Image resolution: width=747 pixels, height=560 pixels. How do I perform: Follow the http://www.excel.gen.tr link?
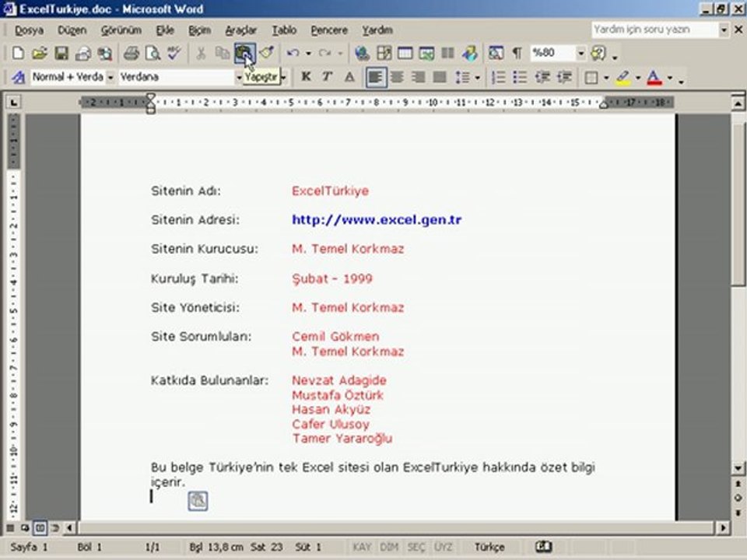tap(377, 219)
